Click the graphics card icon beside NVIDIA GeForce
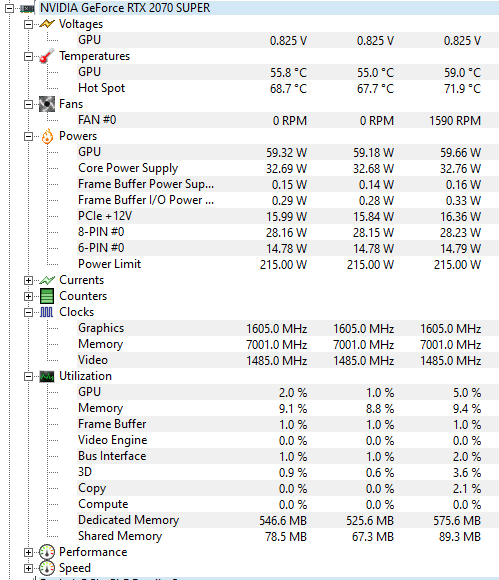499x580 pixels. point(27,8)
